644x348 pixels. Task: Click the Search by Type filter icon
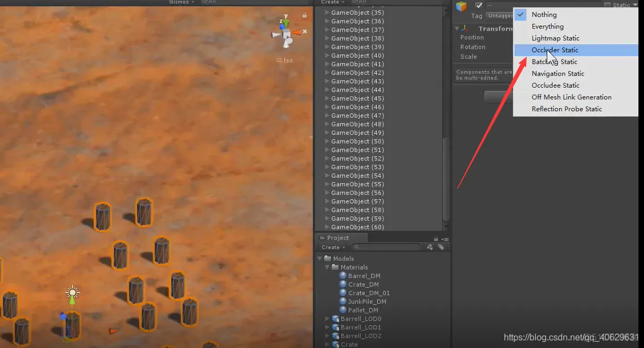[x=429, y=247]
